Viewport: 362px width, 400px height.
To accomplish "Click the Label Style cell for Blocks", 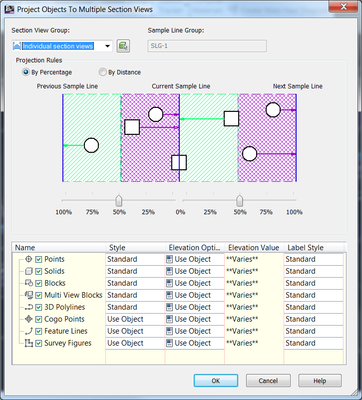I will (x=314, y=283).
